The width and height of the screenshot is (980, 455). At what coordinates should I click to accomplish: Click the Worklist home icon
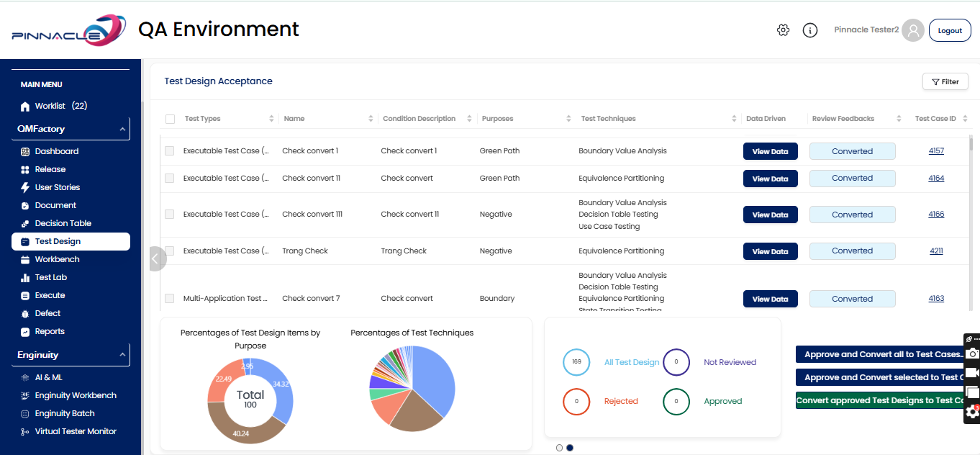tap(25, 107)
